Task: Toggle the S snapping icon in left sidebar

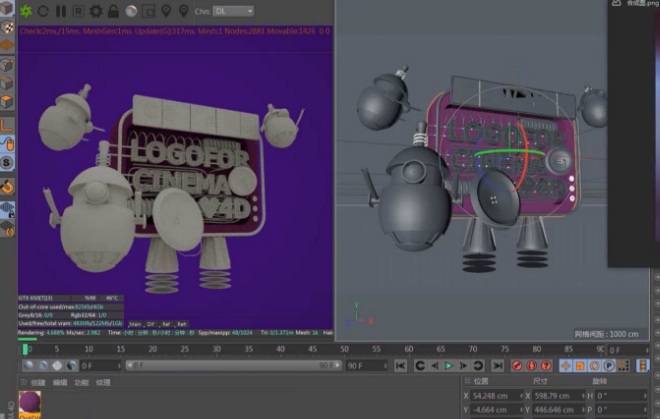Action: pos(7,163)
